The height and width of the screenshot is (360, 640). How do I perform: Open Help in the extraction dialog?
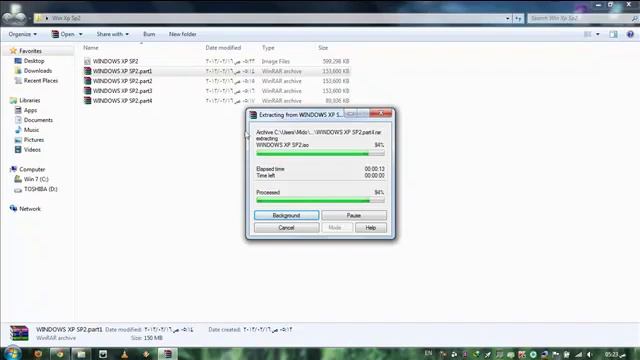[x=371, y=228]
